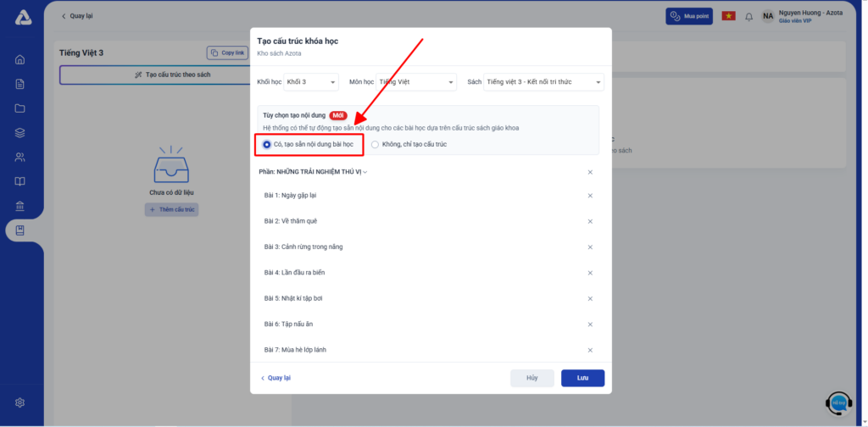This screenshot has width=868, height=427.
Task: Collapse the 'NHỮNG TRẢI NGHIỆM THÚ VỊ' section
Action: click(x=365, y=172)
